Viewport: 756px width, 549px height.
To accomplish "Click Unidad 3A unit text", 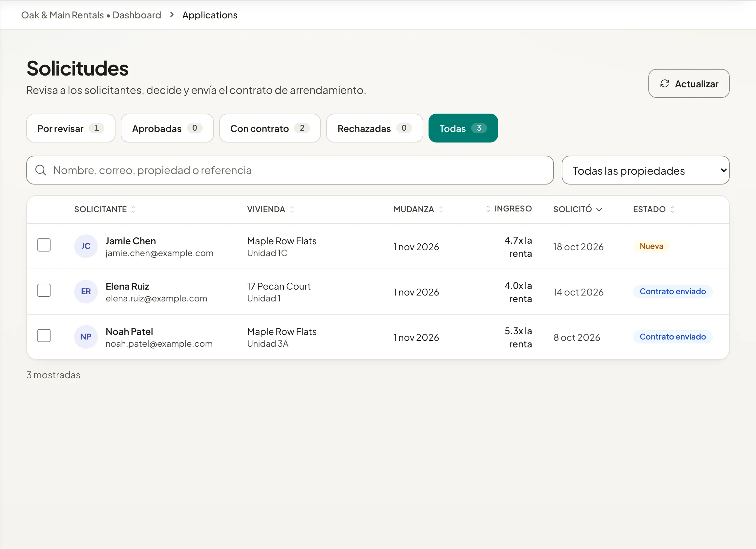I will [x=268, y=344].
